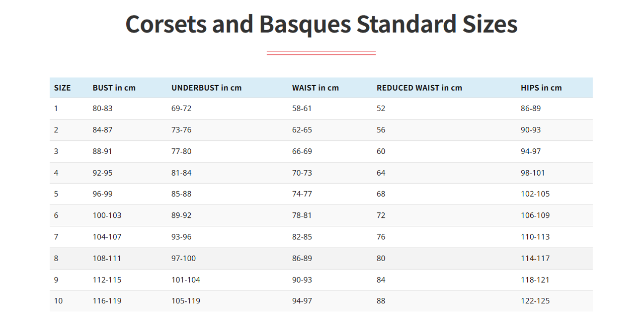Click underbust value 93-96
This screenshot has height=324, width=644.
pos(181,237)
